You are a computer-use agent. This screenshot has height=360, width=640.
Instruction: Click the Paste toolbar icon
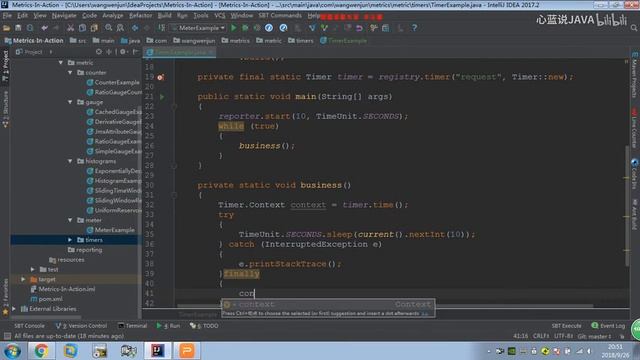(x=94, y=28)
